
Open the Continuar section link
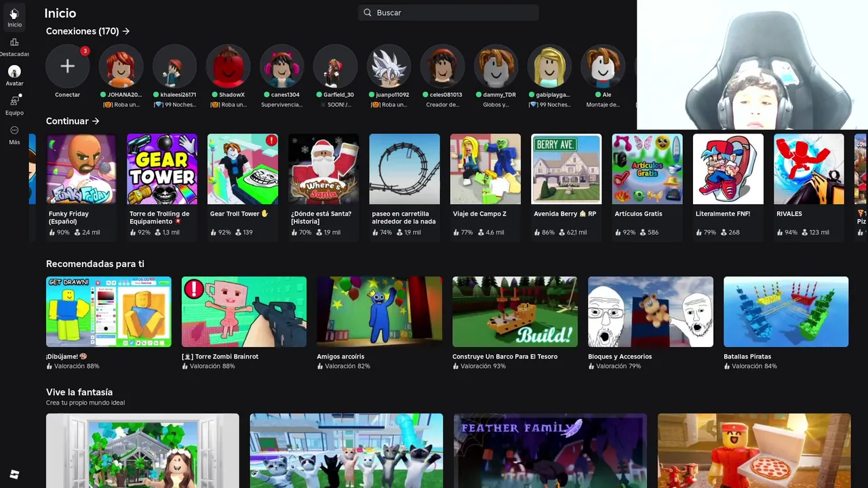73,121
